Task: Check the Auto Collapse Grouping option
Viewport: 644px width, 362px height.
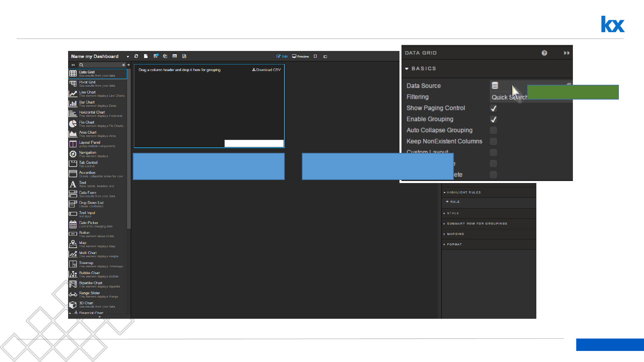Action: tap(493, 130)
